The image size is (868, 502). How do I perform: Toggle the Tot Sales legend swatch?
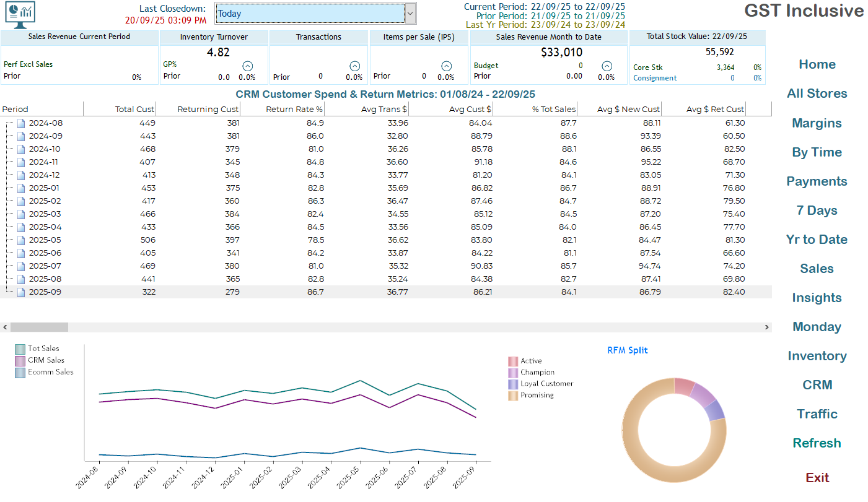[20, 349]
